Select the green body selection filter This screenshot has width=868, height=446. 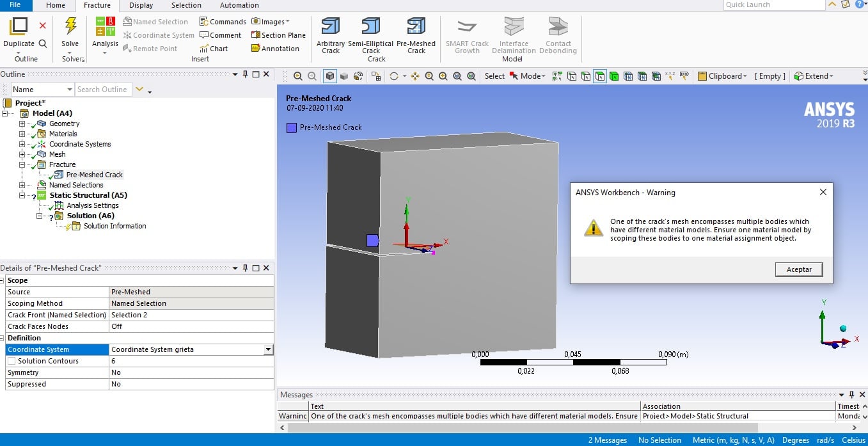click(614, 76)
